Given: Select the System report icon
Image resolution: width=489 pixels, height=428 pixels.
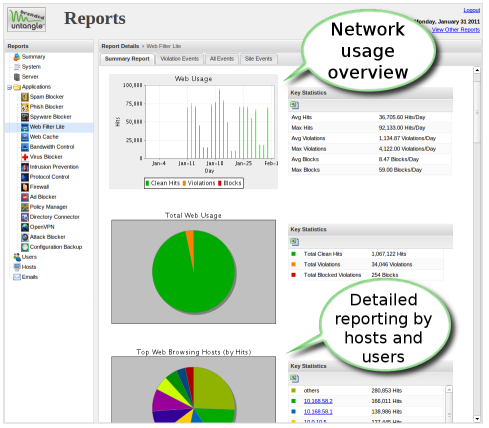Looking at the screenshot, I should click(x=17, y=67).
